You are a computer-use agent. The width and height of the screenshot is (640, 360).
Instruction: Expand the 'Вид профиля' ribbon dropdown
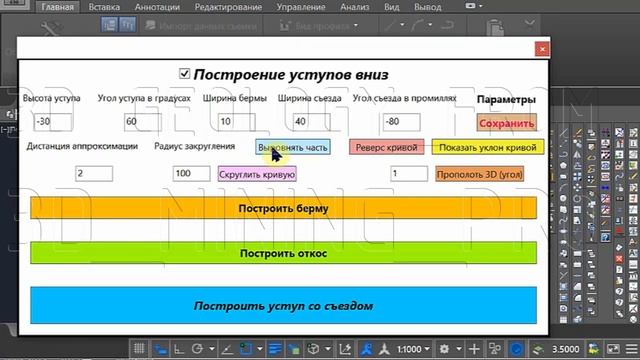[356, 25]
